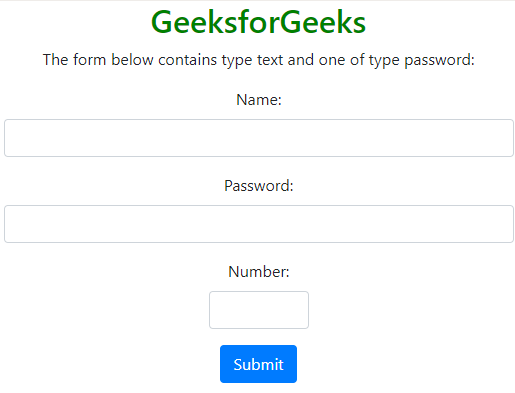515x393 pixels.
Task: Click the "Name:" label text
Action: point(259,100)
